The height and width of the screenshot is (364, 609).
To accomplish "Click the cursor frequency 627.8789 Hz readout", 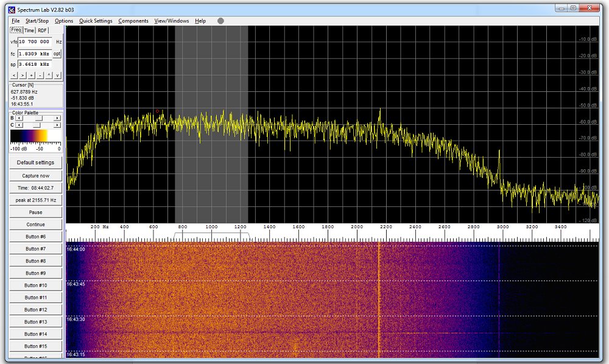I will 24,92.
